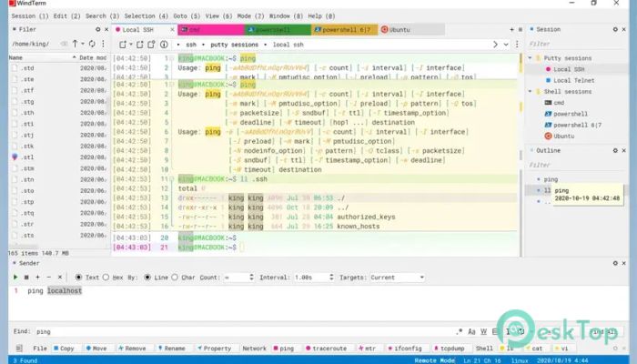The image size is (637, 364).
Task: Open the Session panel settings gear
Action: point(615,29)
